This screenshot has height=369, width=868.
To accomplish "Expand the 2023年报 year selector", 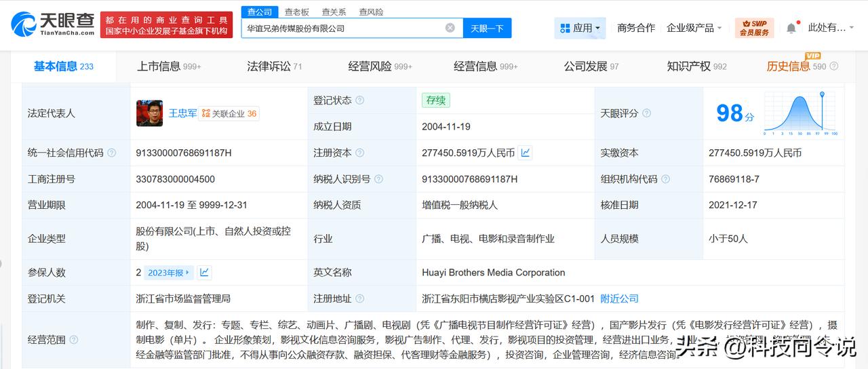I will pyautogui.click(x=168, y=273).
